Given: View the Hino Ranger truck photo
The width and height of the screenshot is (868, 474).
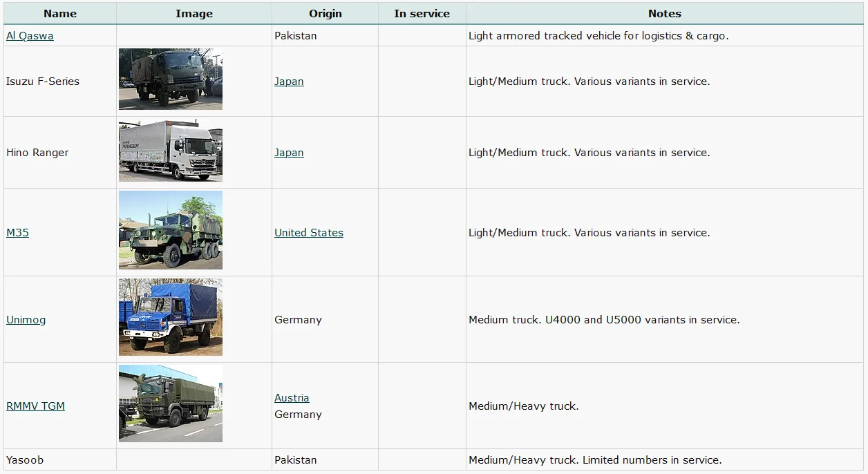Looking at the screenshot, I should [x=171, y=152].
